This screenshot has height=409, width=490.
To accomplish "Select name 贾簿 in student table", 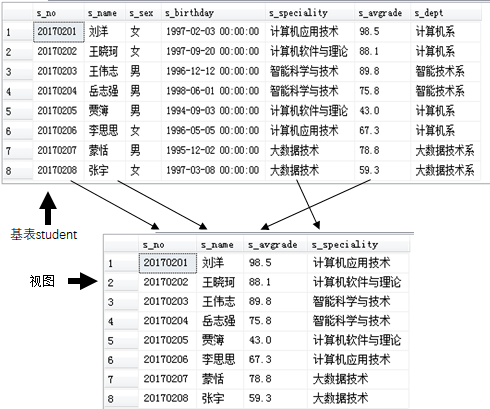I will click(x=105, y=111).
